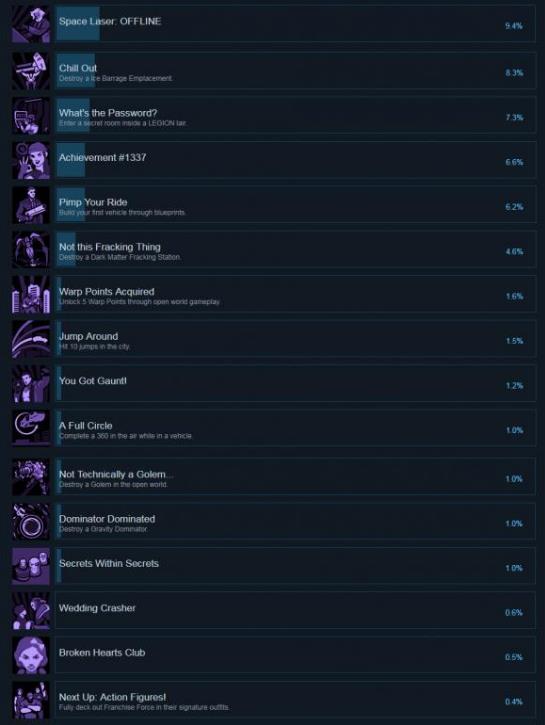The width and height of the screenshot is (545, 725).
Task: Click the Not Technically a Golem title
Action: [116, 474]
